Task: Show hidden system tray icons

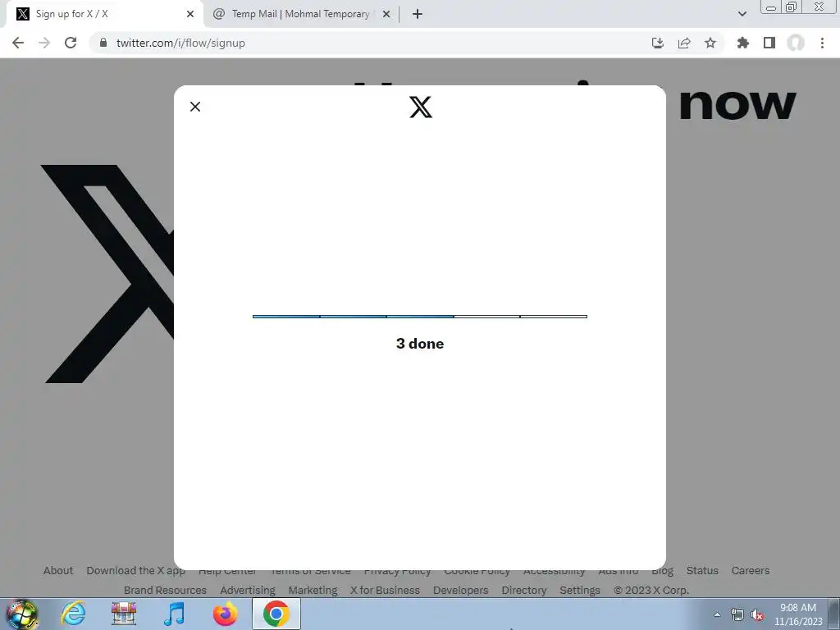Action: tap(717, 614)
